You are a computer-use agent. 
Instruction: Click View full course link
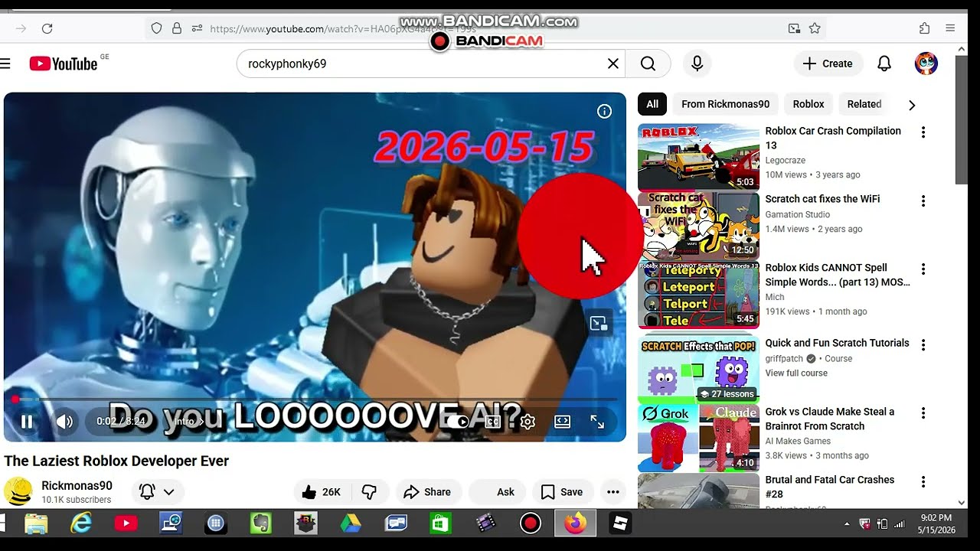coord(796,373)
